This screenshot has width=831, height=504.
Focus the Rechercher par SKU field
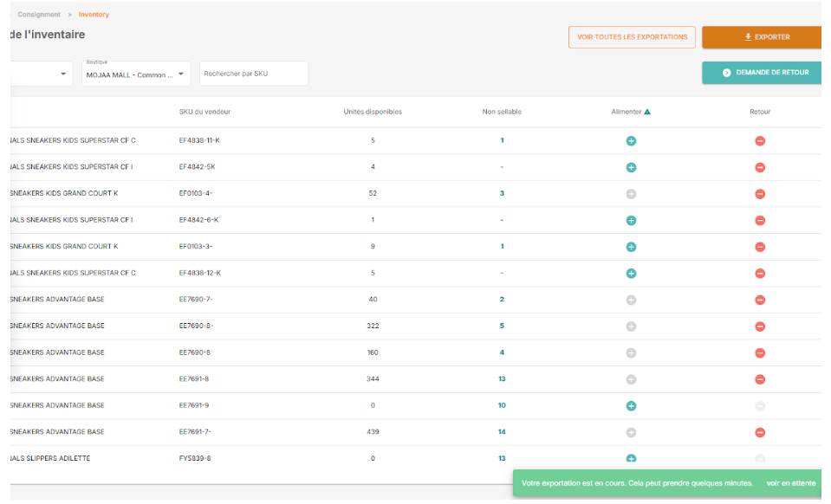pyautogui.click(x=253, y=74)
